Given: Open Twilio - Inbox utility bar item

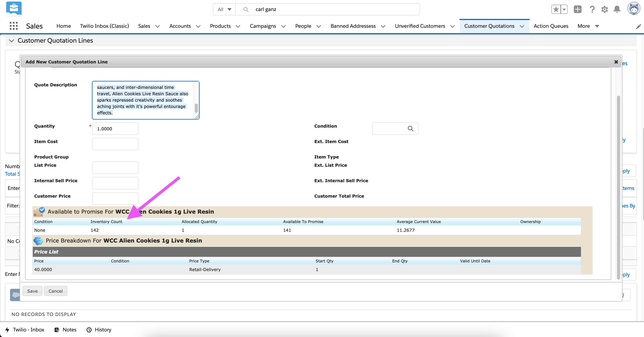Looking at the screenshot, I should click(x=24, y=329).
